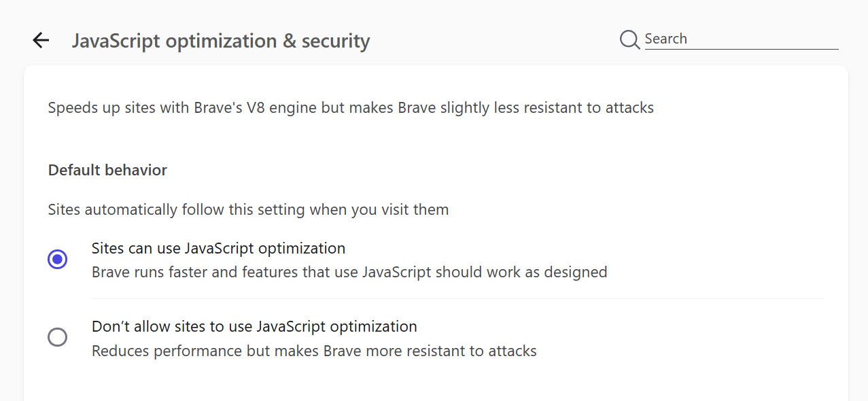The width and height of the screenshot is (868, 401).
Task: Click the empty space right of 'Brave runs faster' description
Action: coord(714,273)
